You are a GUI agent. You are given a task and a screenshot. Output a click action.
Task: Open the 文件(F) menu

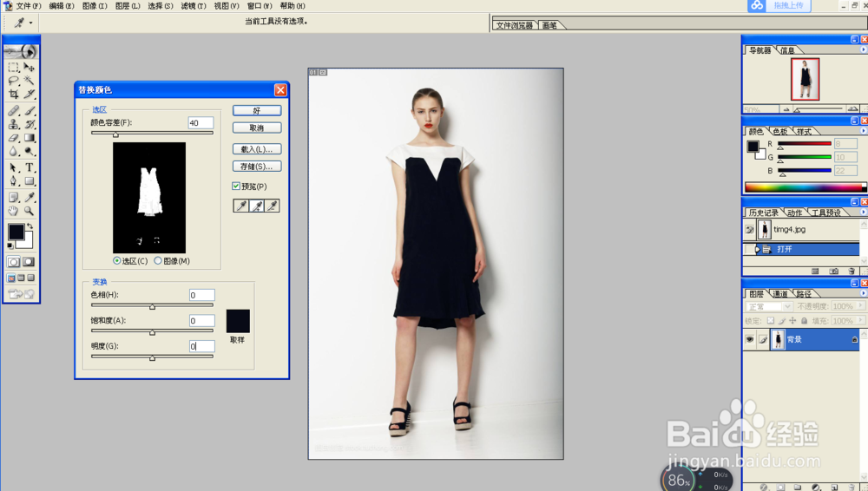29,5
